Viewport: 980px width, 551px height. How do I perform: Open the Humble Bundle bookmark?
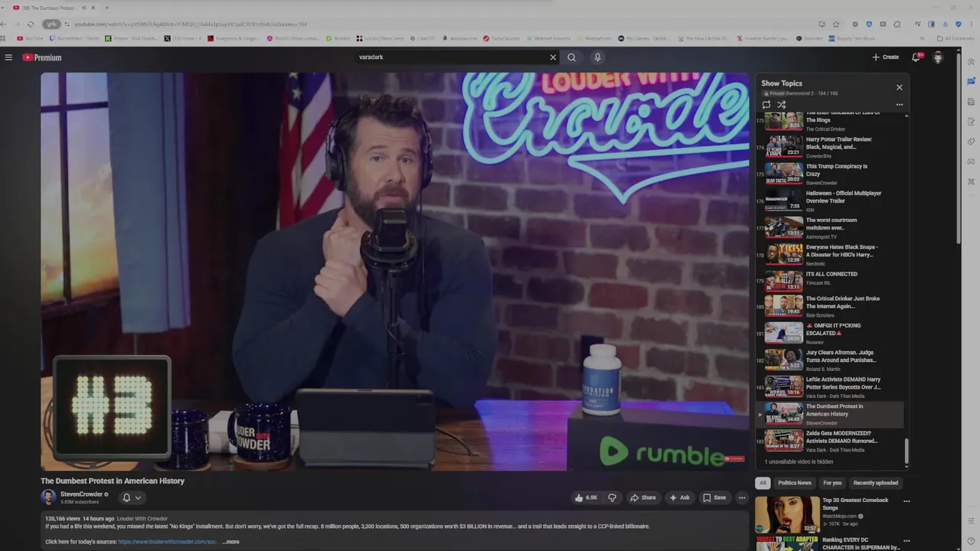(763, 38)
